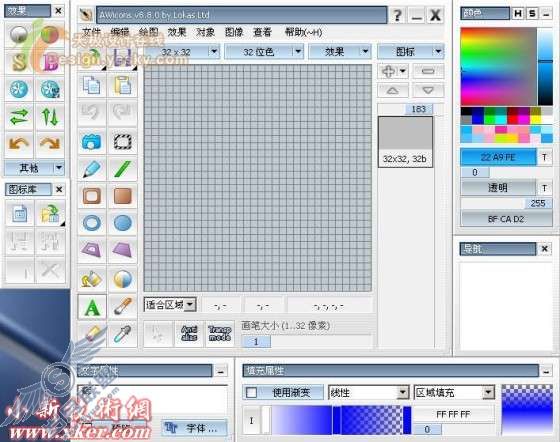This screenshot has width=560, height=442.
Task: Toggle the Anti alias option
Action: tap(189, 333)
